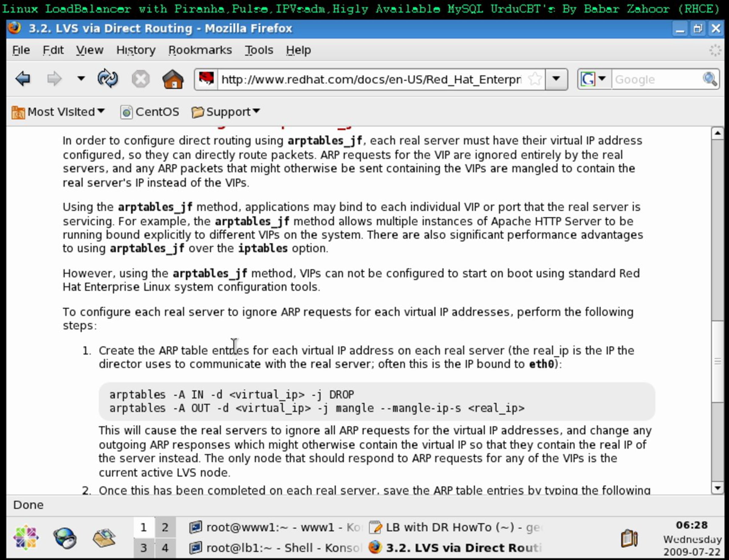Open the Edit menu
Screen dimensions: 729x560
(x=53, y=50)
